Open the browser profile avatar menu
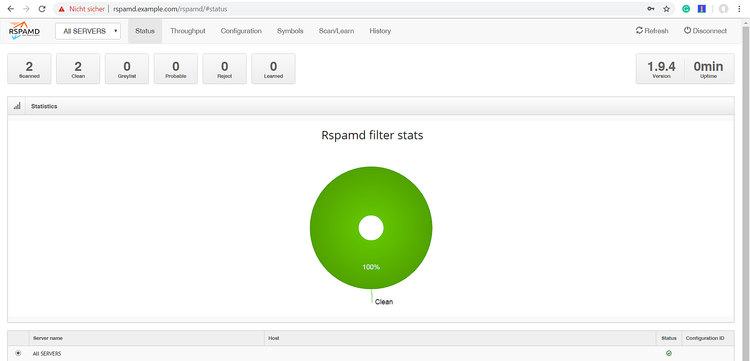The image size is (750, 361). (724, 9)
